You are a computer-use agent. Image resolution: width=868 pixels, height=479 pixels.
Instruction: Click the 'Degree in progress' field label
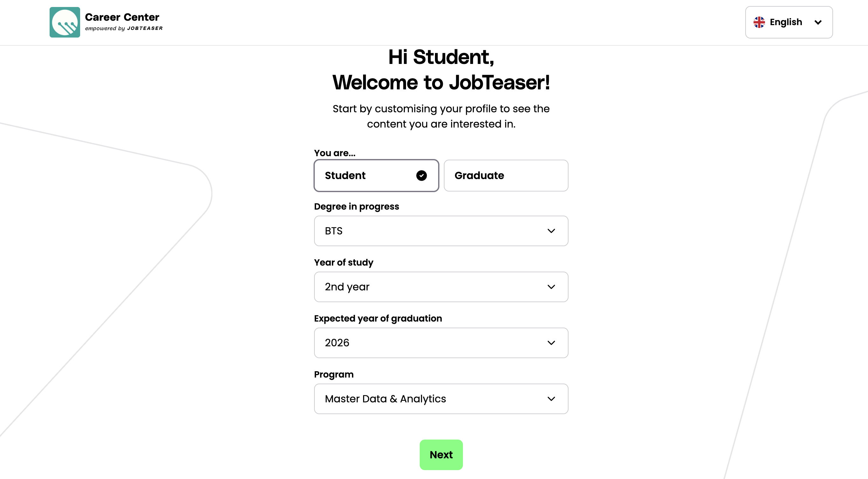(356, 206)
